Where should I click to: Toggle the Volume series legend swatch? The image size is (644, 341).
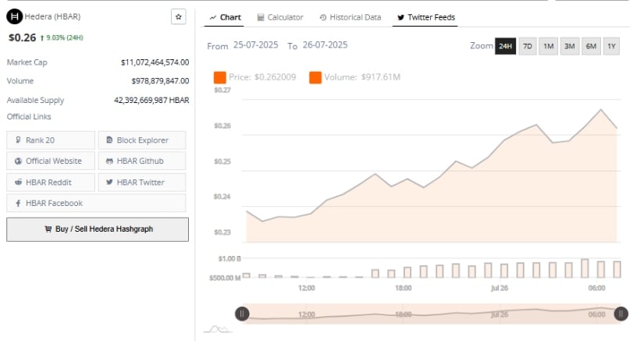pos(315,77)
